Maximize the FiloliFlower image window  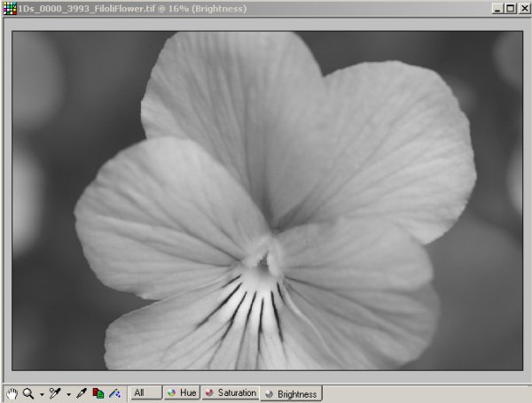point(508,8)
